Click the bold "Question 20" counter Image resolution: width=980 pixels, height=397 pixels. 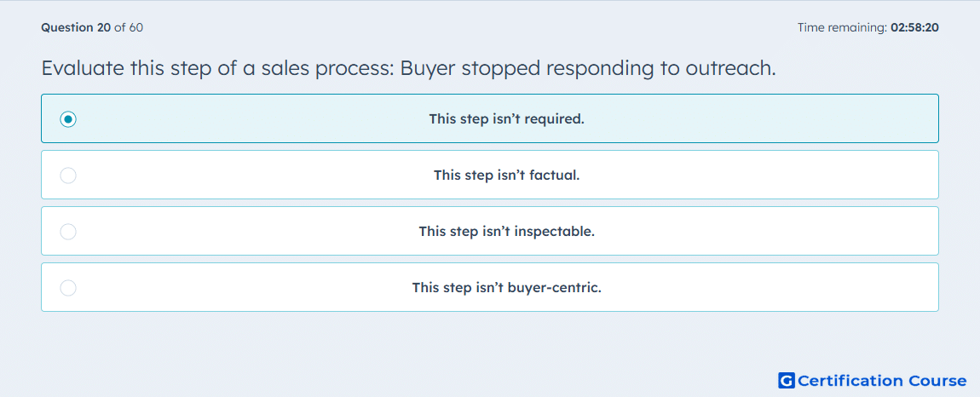pos(76,27)
